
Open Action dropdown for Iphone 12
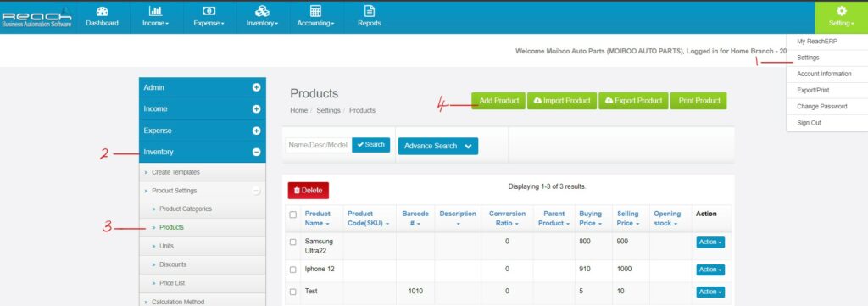[710, 270]
